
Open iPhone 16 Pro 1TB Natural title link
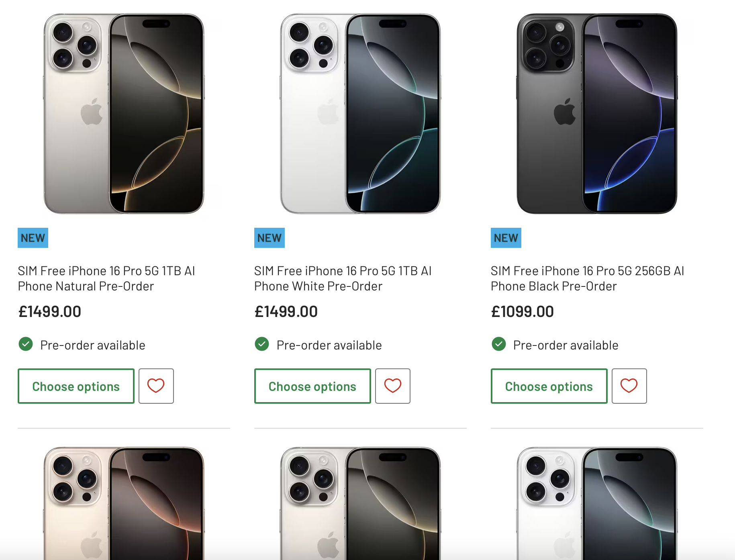pyautogui.click(x=106, y=278)
